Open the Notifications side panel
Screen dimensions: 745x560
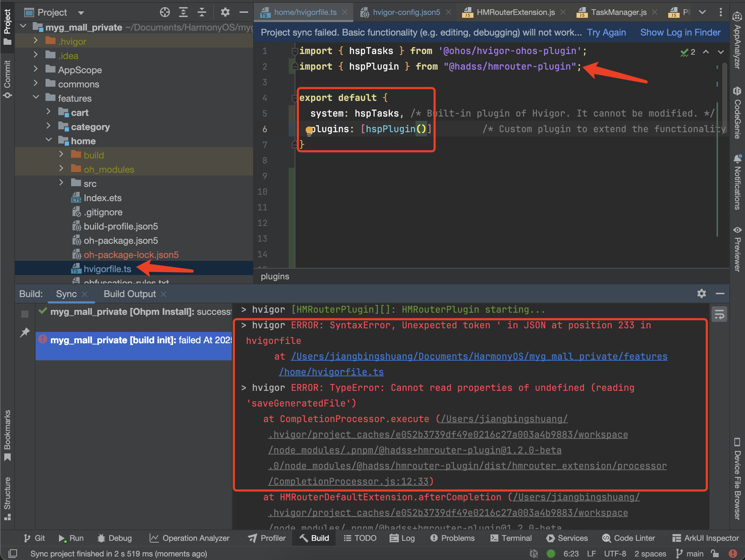click(737, 182)
